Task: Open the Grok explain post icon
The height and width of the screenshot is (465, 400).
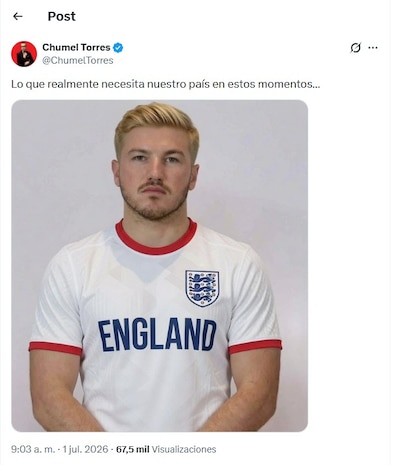Action: point(355,48)
